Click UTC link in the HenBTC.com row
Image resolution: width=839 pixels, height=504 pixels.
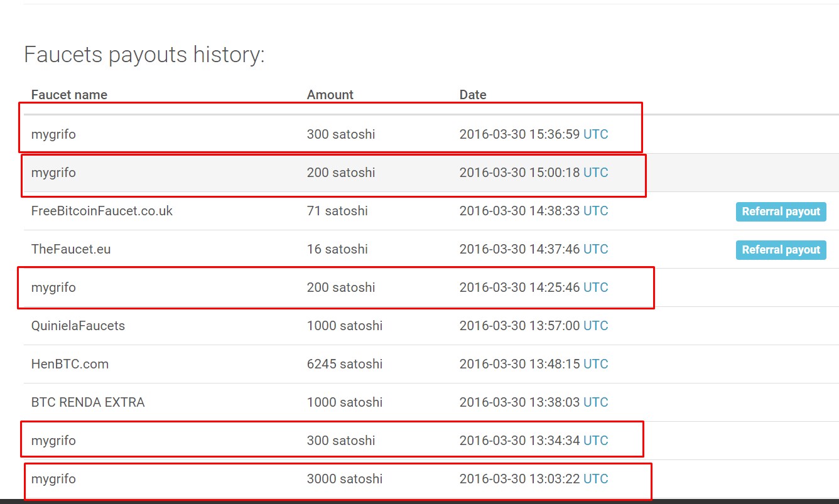595,364
